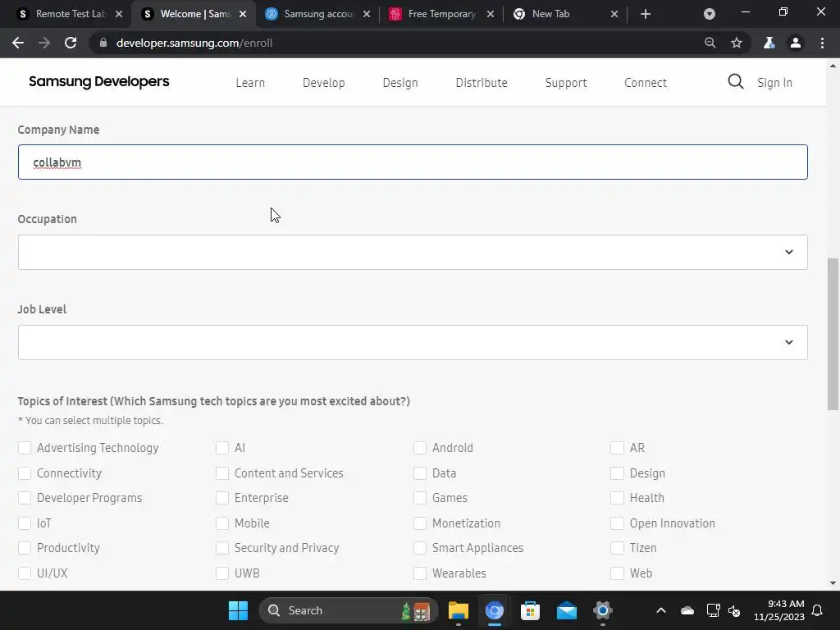Click the Samsung Developers logo
The image size is (840, 630).
pyautogui.click(x=99, y=81)
